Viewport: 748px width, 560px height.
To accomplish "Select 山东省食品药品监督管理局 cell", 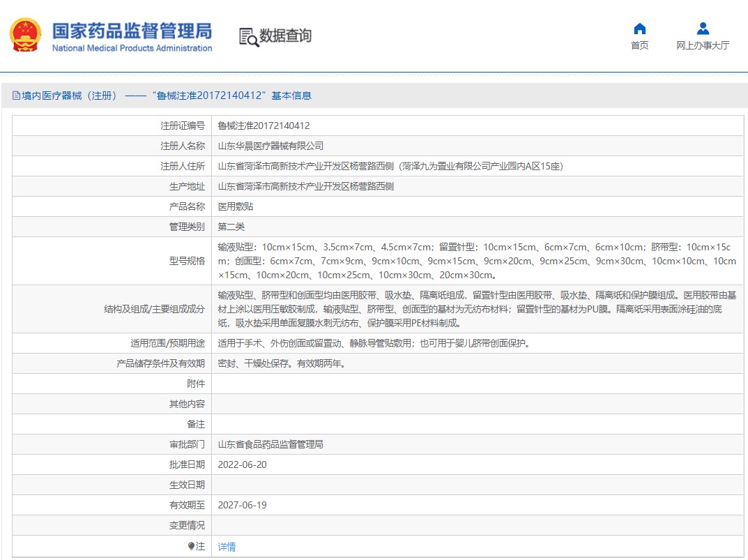I will point(270,444).
